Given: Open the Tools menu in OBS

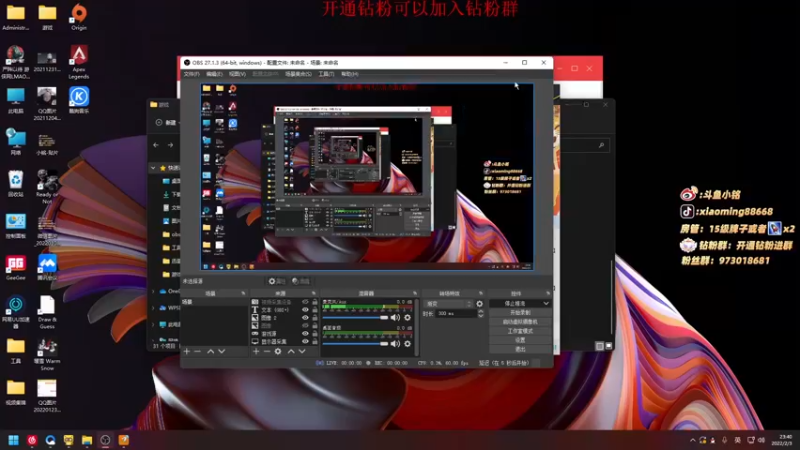Looking at the screenshot, I should point(327,74).
